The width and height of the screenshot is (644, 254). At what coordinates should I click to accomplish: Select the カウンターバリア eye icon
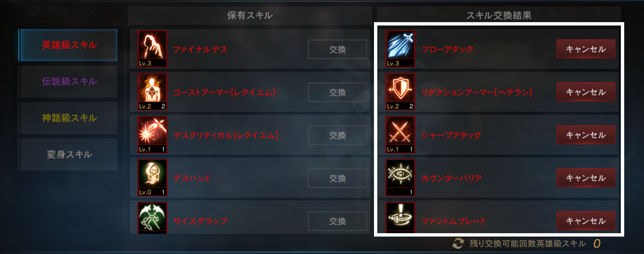(400, 177)
